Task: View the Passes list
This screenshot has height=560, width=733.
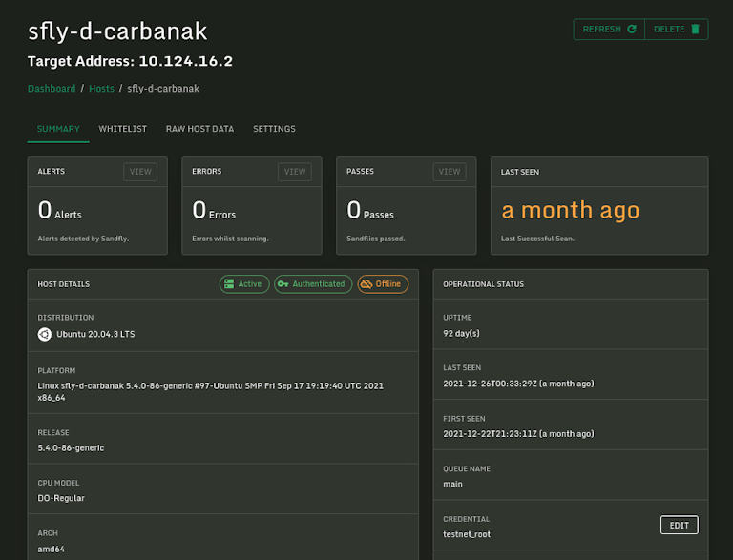Action: (x=450, y=172)
